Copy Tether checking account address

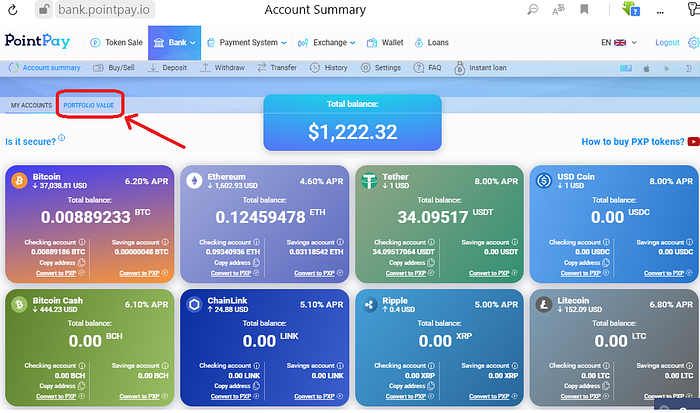[x=412, y=263]
